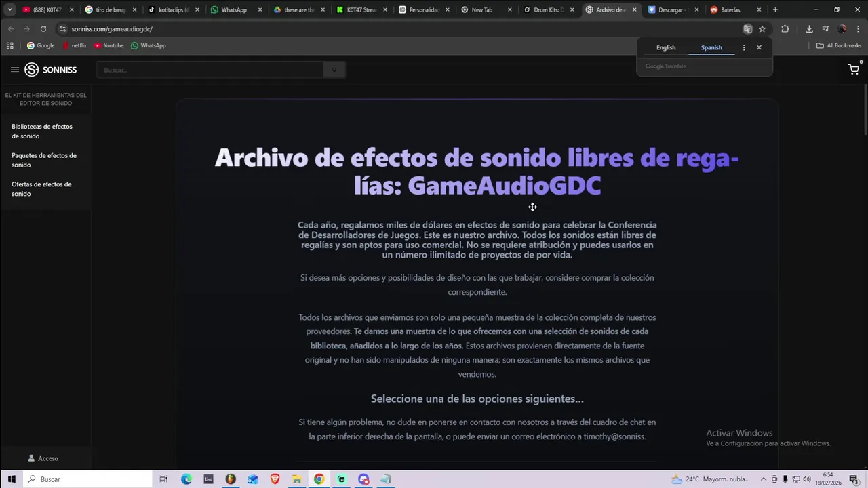Open the Chrome extensions menu
Viewport: 868px width, 488px height.
(785, 29)
